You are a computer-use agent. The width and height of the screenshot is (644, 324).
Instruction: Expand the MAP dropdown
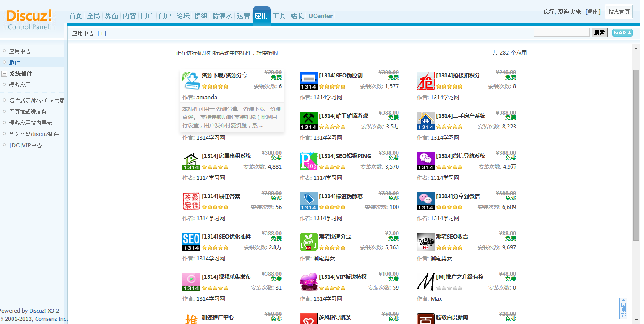pyautogui.click(x=622, y=32)
